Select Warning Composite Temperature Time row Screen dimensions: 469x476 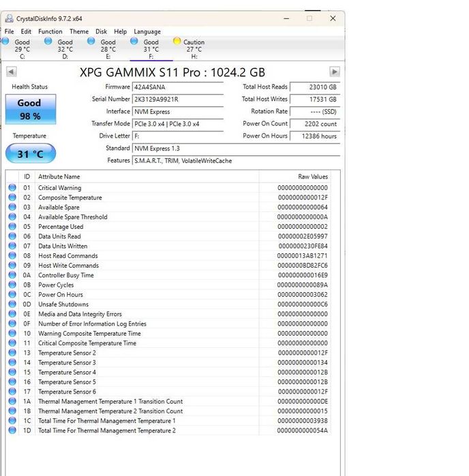(x=168, y=333)
